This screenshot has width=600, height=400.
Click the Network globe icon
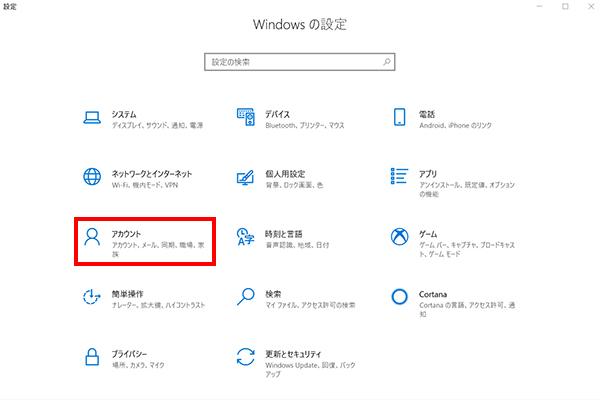click(92, 176)
